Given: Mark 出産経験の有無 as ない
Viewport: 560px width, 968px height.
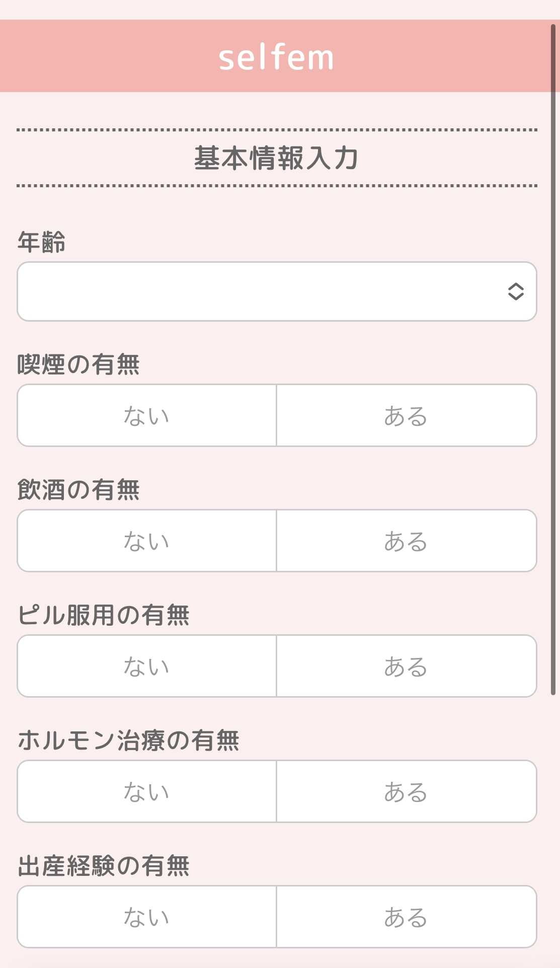Looking at the screenshot, I should coord(147,917).
